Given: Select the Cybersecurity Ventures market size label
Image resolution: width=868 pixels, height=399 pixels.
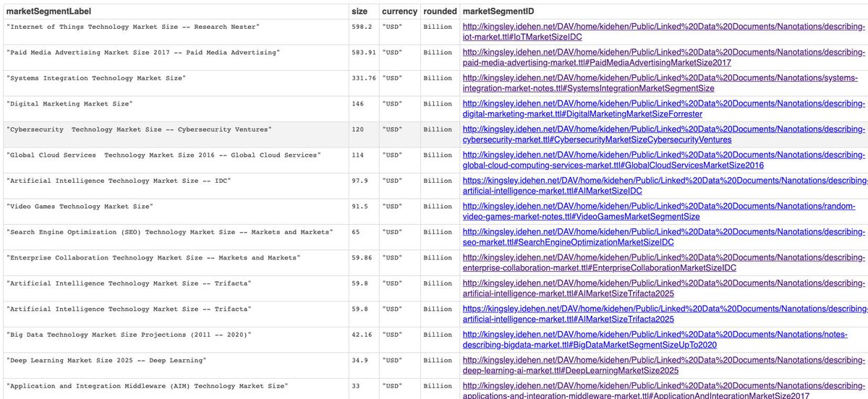Looking at the screenshot, I should point(139,129).
